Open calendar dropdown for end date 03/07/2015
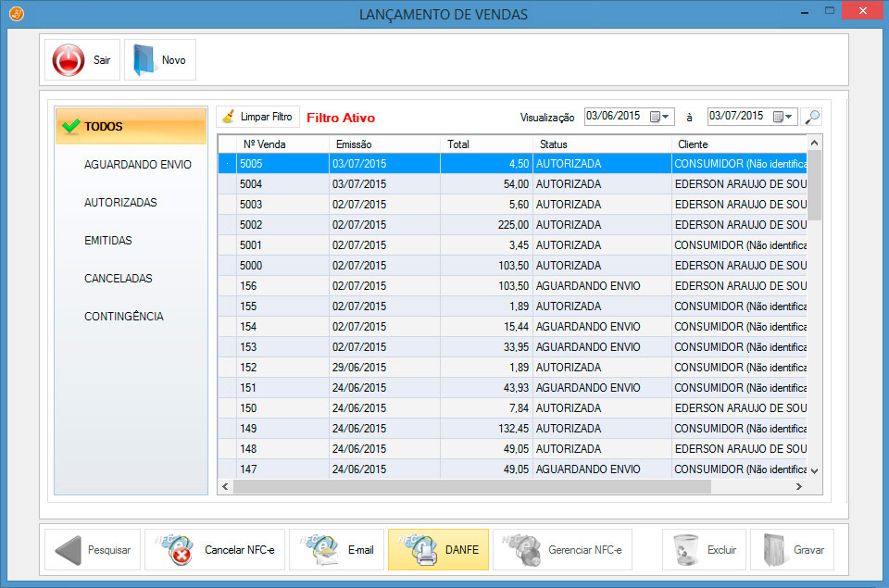Image resolution: width=889 pixels, height=588 pixels. tap(784, 117)
